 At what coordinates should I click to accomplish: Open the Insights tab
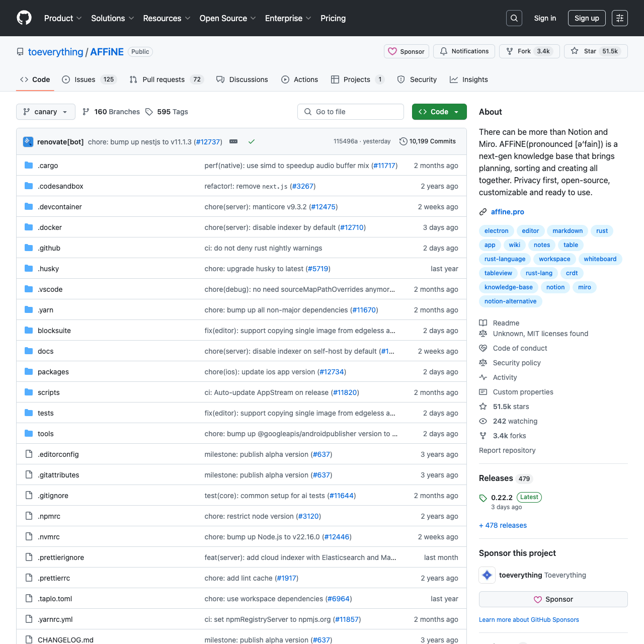pyautogui.click(x=469, y=79)
